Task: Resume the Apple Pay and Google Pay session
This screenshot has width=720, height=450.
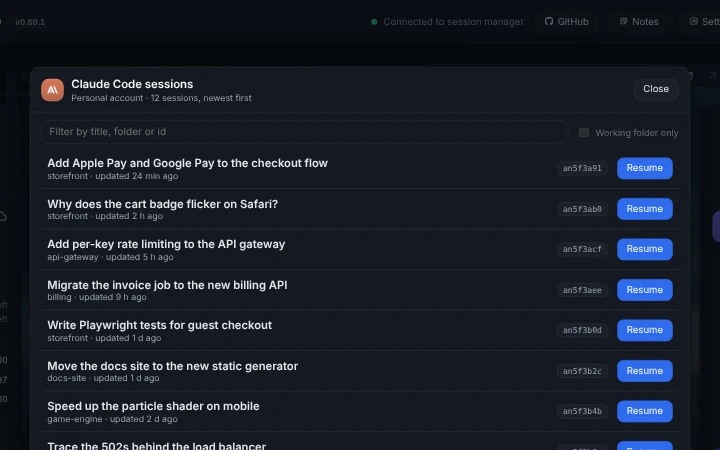Action: point(645,168)
